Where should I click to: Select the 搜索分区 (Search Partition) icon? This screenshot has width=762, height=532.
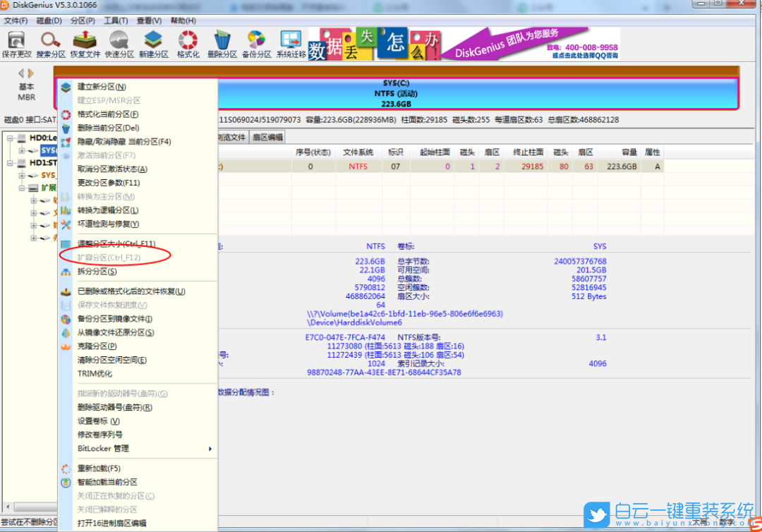pos(49,44)
